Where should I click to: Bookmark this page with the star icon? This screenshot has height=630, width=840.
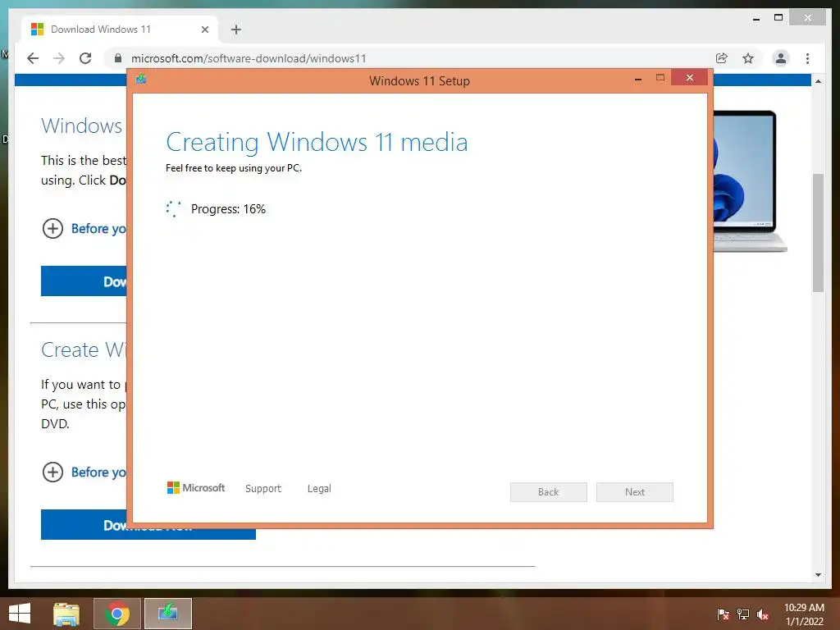click(748, 58)
